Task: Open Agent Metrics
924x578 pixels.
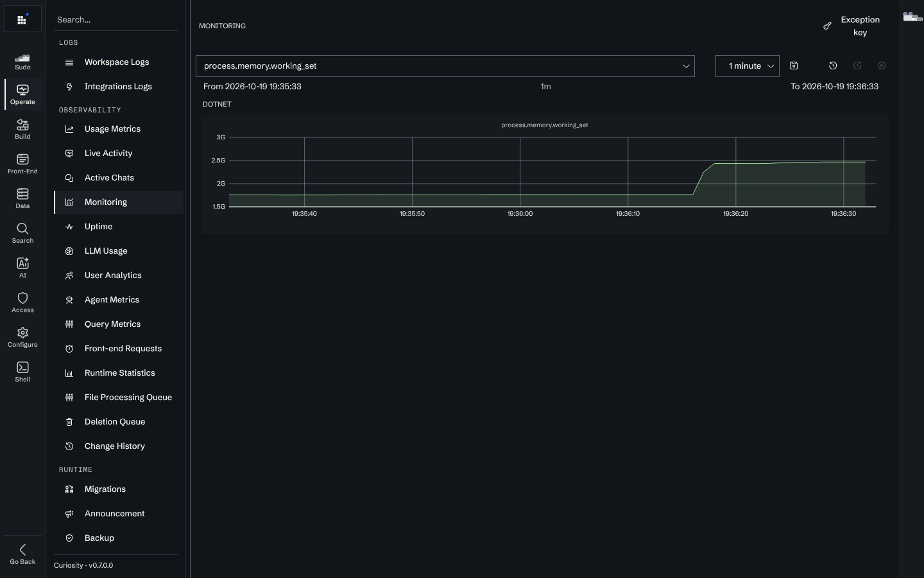Action: [119, 300]
